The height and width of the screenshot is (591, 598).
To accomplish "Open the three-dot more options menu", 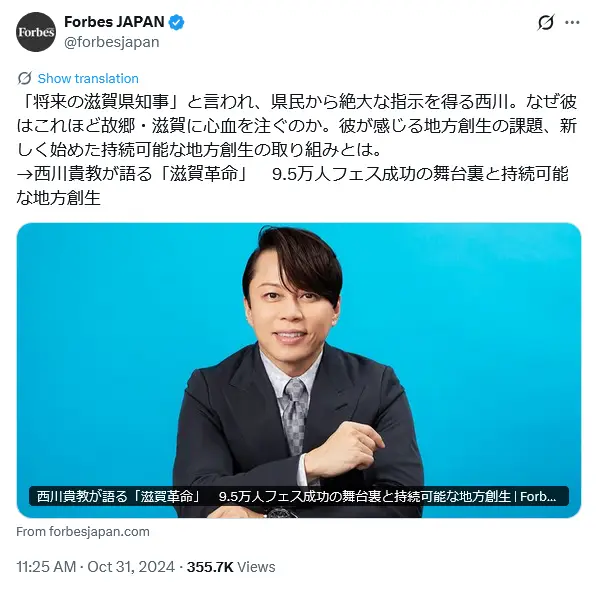I will coord(572,22).
